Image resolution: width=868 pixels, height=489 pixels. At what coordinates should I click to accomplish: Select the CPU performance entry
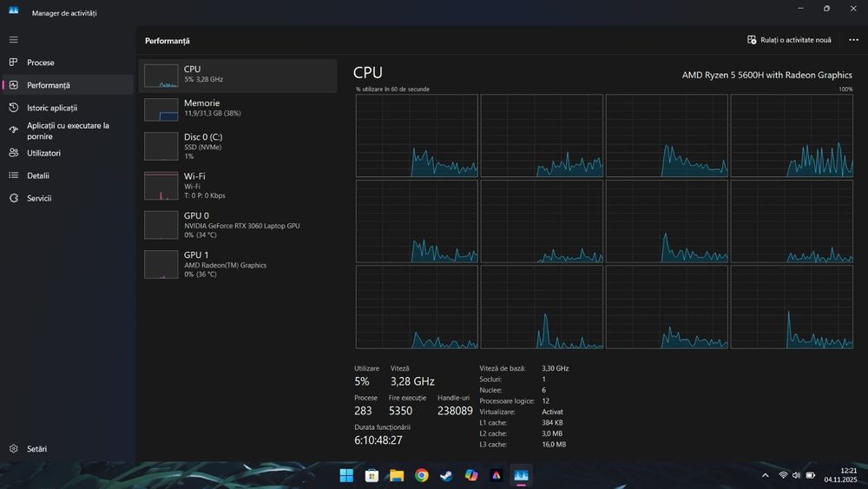(x=238, y=76)
